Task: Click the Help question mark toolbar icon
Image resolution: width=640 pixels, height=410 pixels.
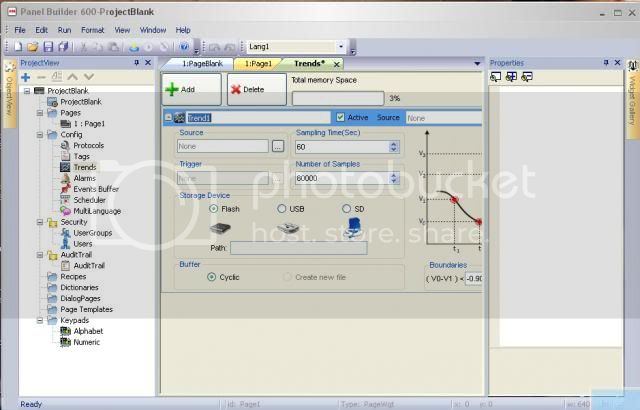Action: pos(184,47)
